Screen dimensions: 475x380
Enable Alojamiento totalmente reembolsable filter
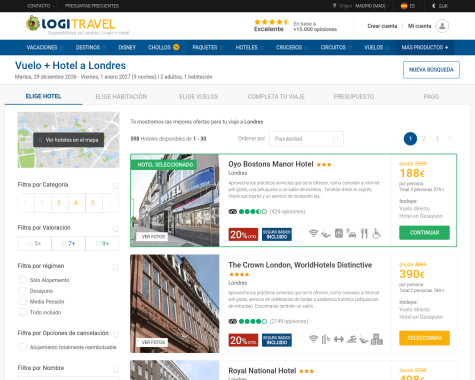[x=23, y=347]
